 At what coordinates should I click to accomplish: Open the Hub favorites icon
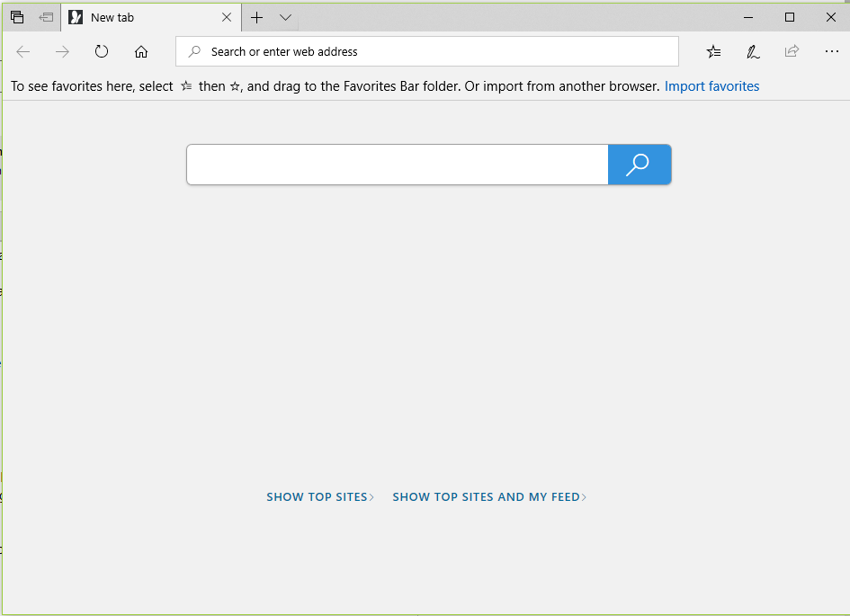[x=713, y=51]
